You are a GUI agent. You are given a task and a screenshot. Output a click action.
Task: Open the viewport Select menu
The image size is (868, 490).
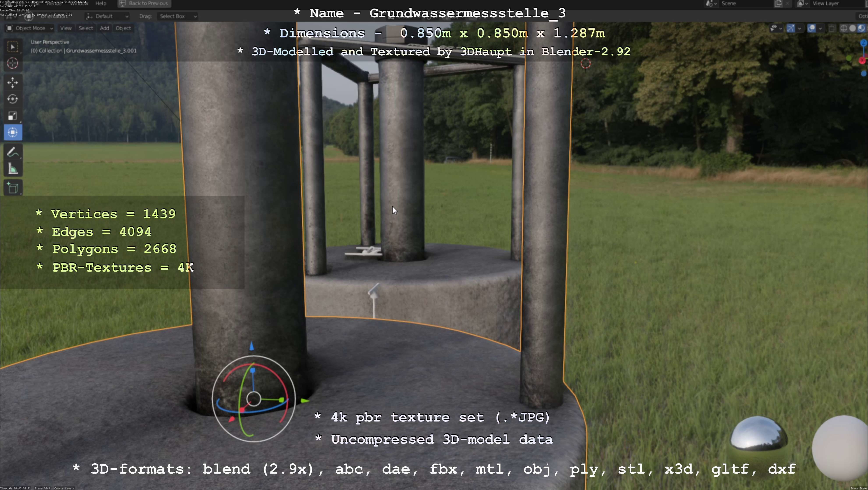tap(86, 28)
